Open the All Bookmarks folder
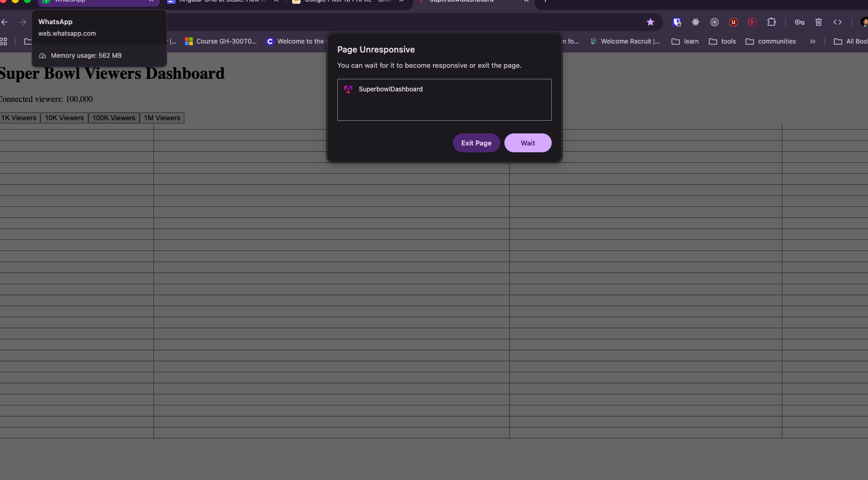Viewport: 868px width, 480px height. (854, 41)
